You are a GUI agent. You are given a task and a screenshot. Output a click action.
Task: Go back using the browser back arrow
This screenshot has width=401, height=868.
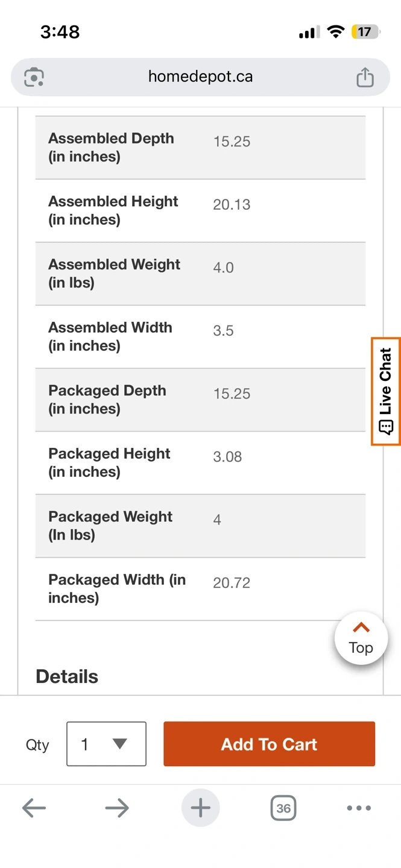pyautogui.click(x=34, y=808)
